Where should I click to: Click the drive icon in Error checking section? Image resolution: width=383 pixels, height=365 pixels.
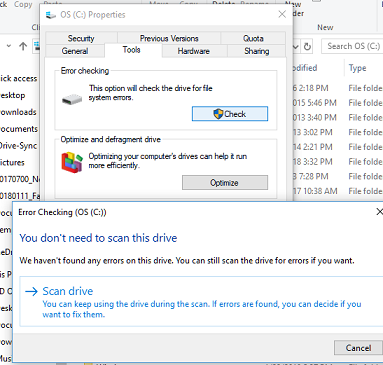coord(72,99)
